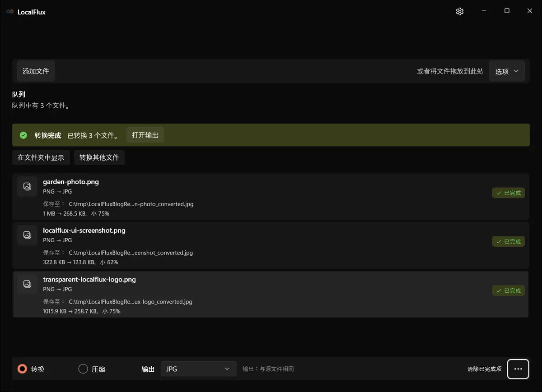The image size is (542, 392).
Task: Click the transparent-localflux-logo.png image file icon
Action: tap(27, 284)
